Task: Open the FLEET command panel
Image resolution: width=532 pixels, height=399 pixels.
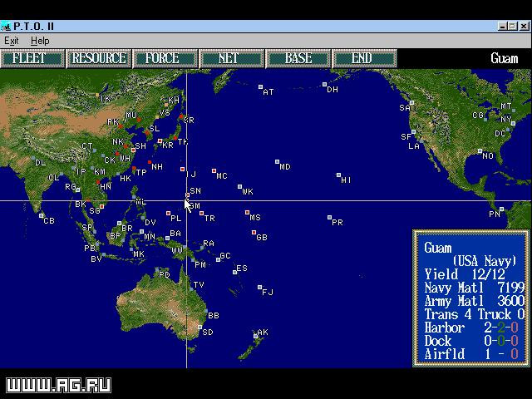Action: pos(32,58)
